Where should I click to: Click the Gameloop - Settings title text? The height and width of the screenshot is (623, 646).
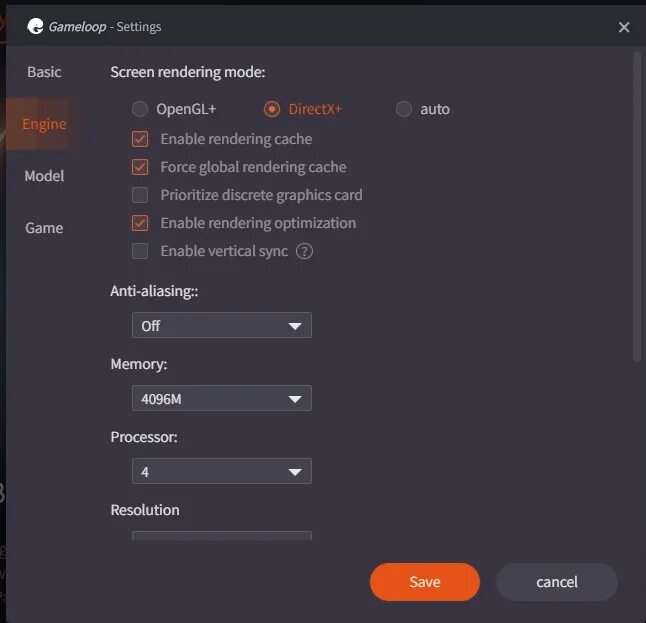coord(105,27)
